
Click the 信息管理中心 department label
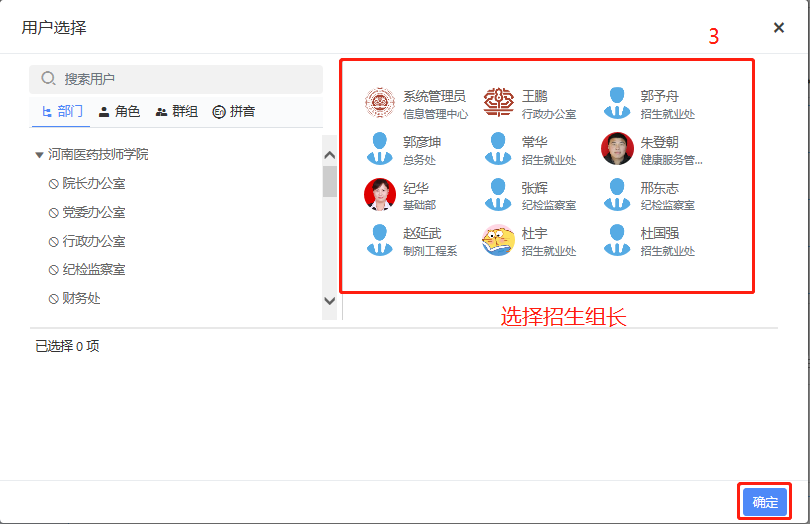click(x=435, y=114)
